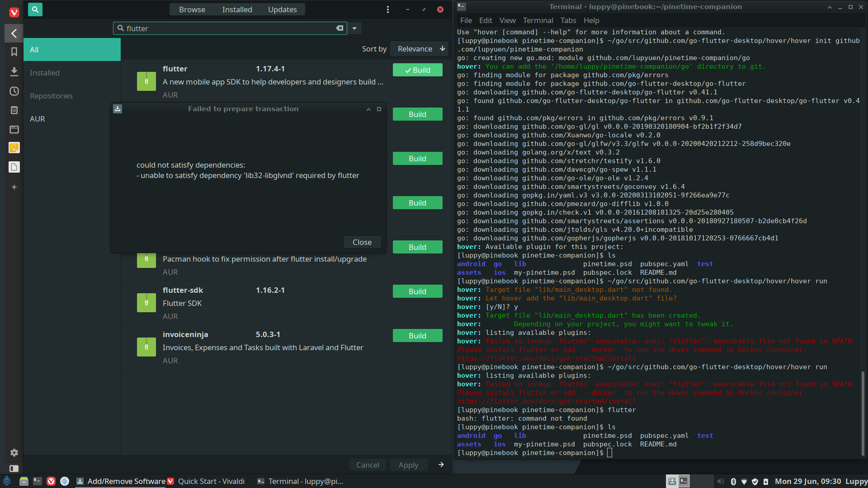Toggle Build for flutter-sdk package
868x488 pixels.
[x=417, y=291]
